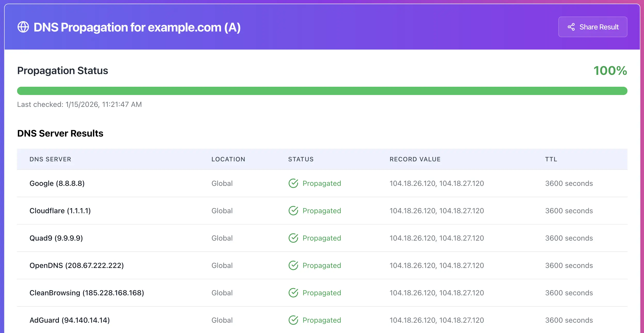Click the checkmark icon in the Cloudflare row
Image resolution: width=644 pixels, height=333 pixels.
(293, 211)
